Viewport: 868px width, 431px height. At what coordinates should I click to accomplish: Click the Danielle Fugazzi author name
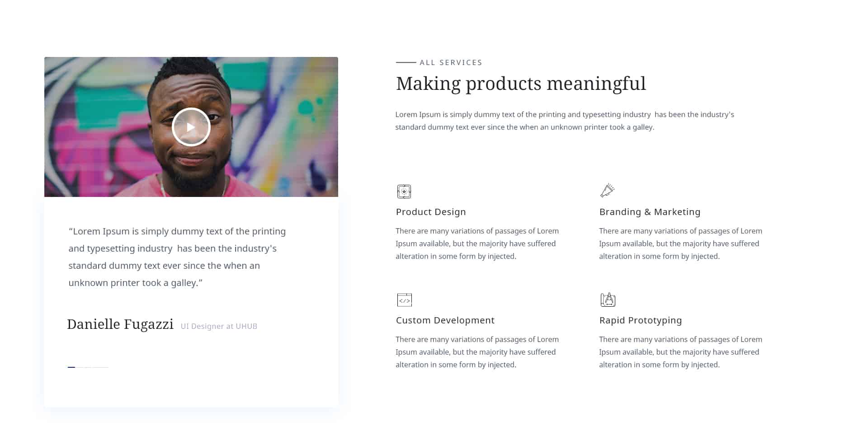(x=120, y=324)
